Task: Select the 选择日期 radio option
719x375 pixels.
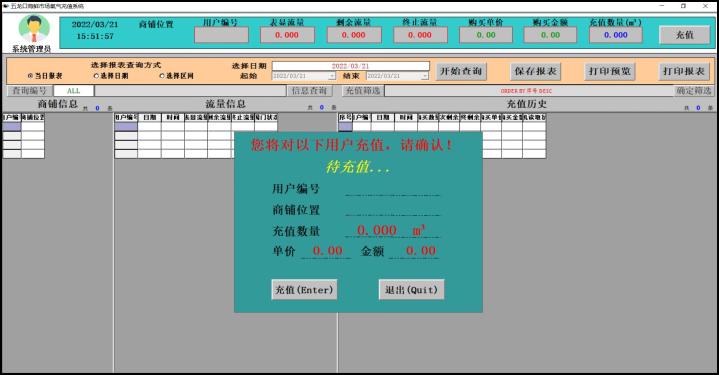Action: click(x=96, y=76)
